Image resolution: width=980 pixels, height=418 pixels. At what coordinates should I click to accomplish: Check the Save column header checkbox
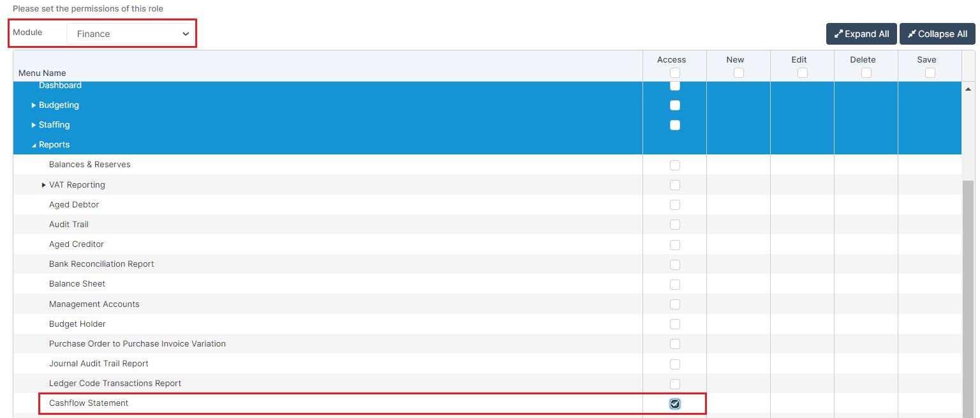930,73
